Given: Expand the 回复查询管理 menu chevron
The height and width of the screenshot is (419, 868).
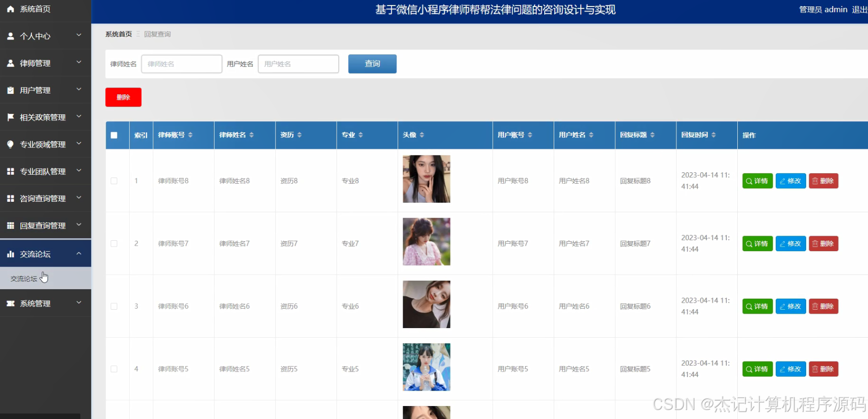Looking at the screenshot, I should coord(79,224).
